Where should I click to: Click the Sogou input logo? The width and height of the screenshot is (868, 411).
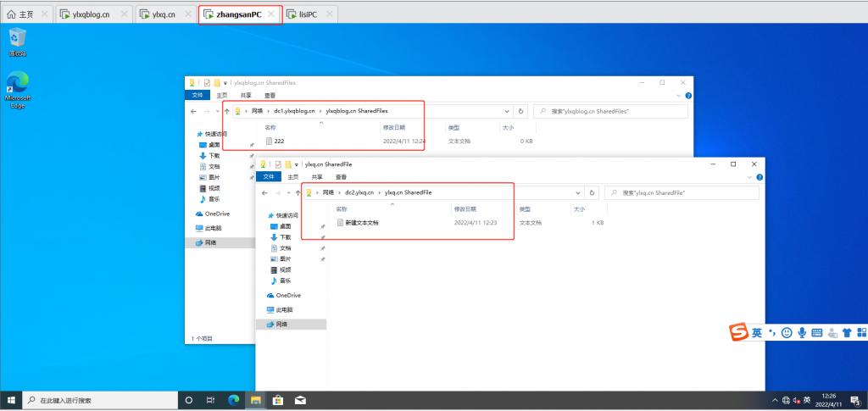pos(738,332)
